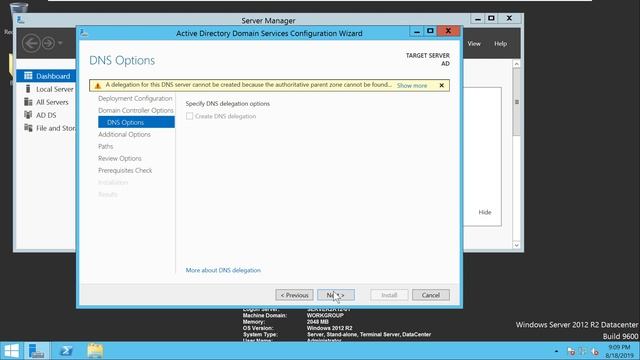Viewport: 640px width, 360px height.
Task: Click the yellow warning icon in banner
Action: point(98,85)
